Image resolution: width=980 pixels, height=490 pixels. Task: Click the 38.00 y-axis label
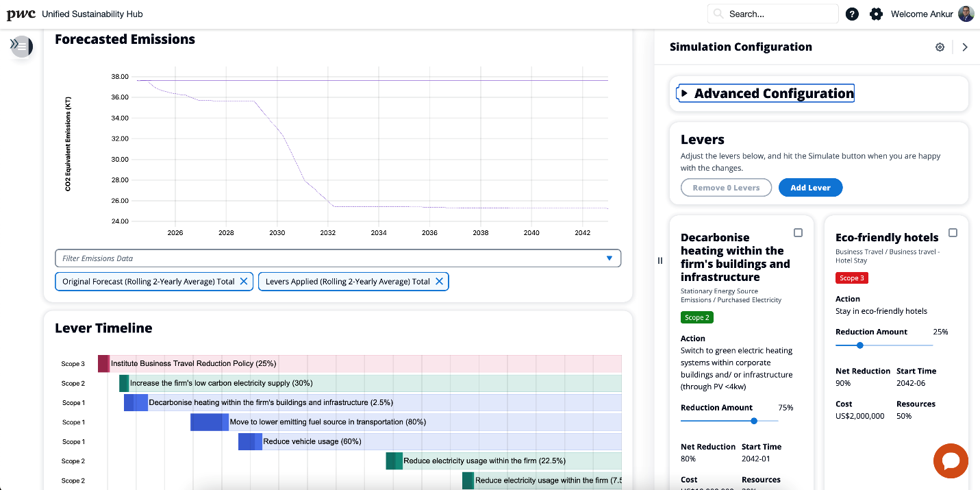pyautogui.click(x=120, y=77)
